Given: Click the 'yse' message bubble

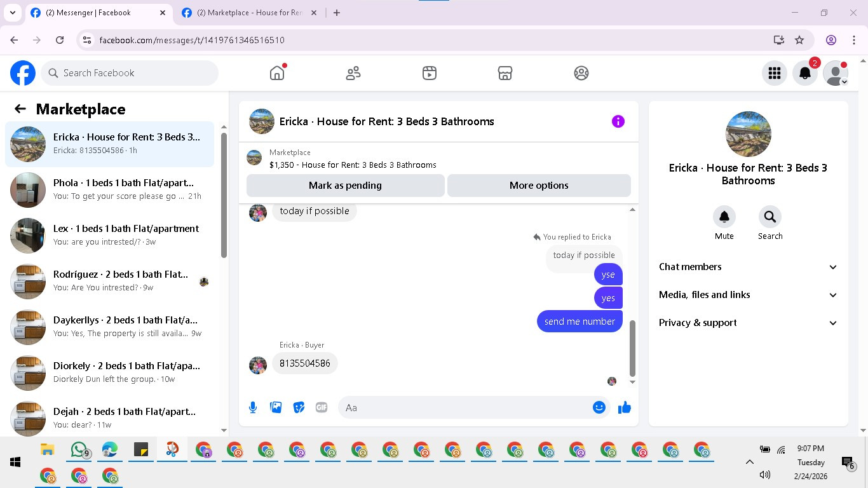Looking at the screenshot, I should (608, 274).
